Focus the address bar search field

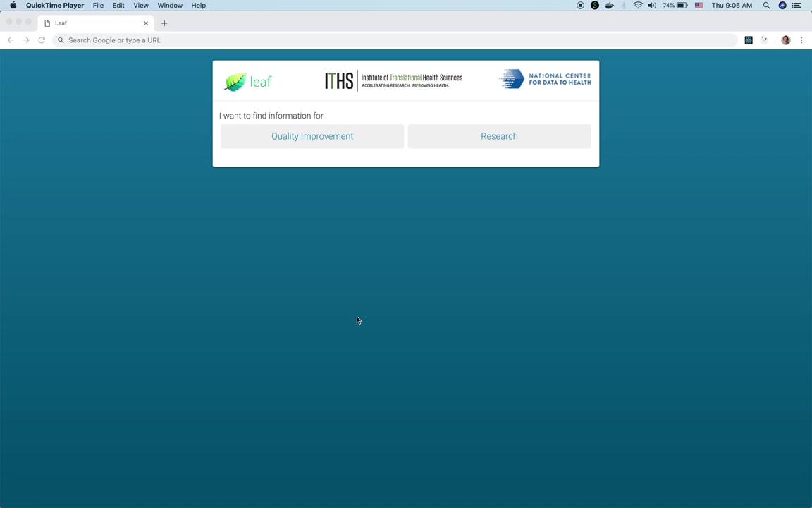point(395,40)
